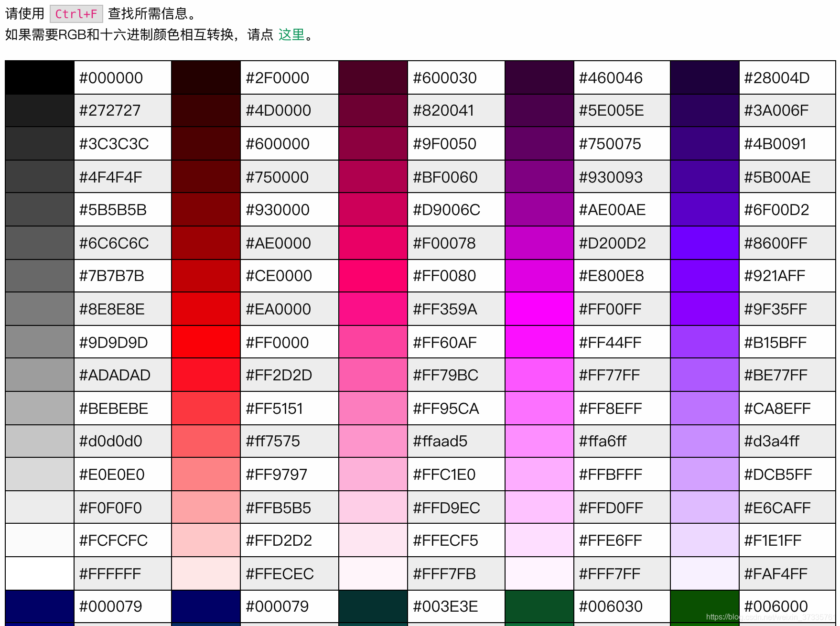Click the #FFECEC hex code
Image resolution: width=840 pixels, height=626 pixels.
[280, 574]
